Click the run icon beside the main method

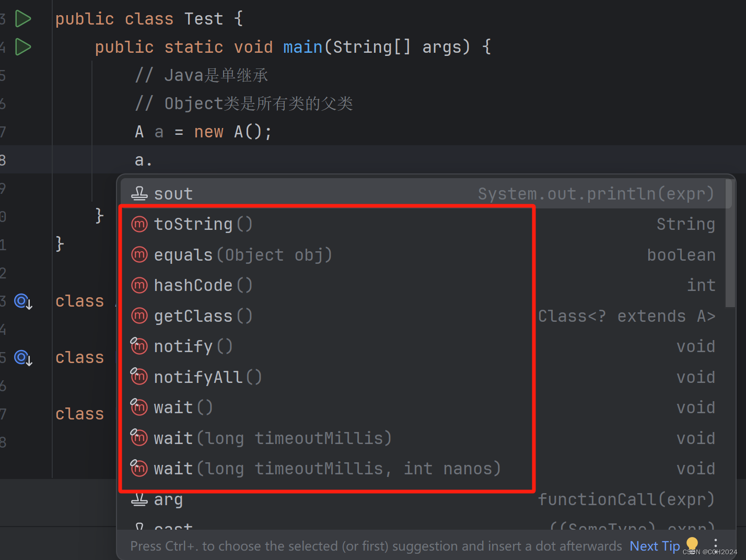coord(23,46)
